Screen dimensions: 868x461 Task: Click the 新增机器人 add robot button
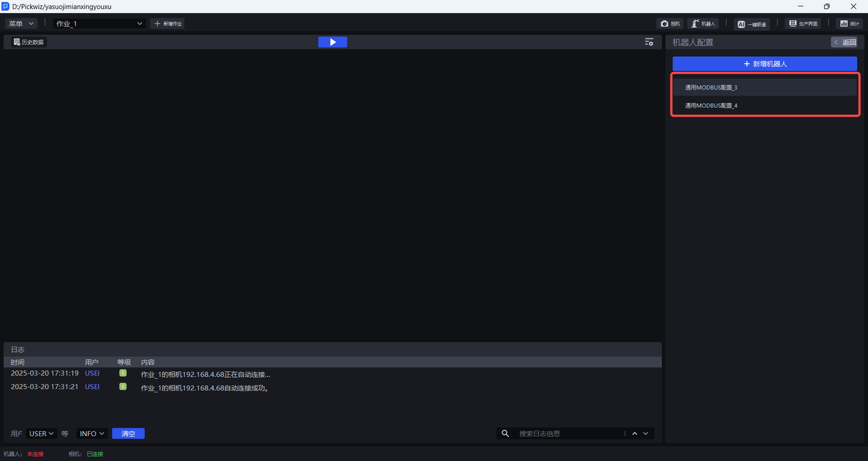coord(764,64)
